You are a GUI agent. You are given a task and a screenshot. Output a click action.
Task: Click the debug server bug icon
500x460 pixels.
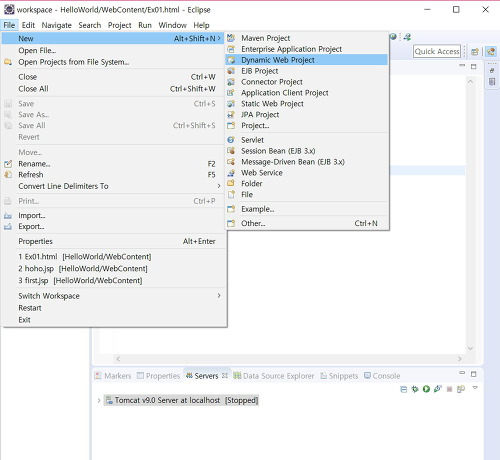(415, 389)
